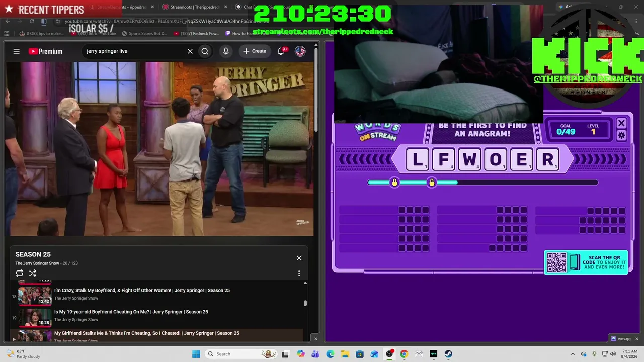The image size is (644, 362).
Task: Open playlist three-dot options menu
Action: point(299,273)
